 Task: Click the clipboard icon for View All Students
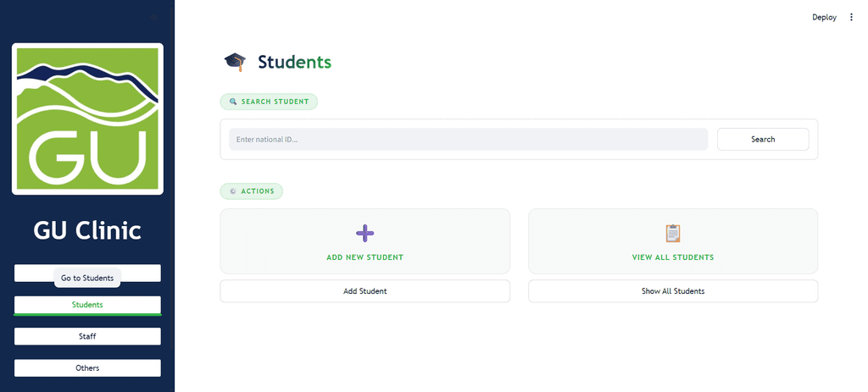coord(672,234)
